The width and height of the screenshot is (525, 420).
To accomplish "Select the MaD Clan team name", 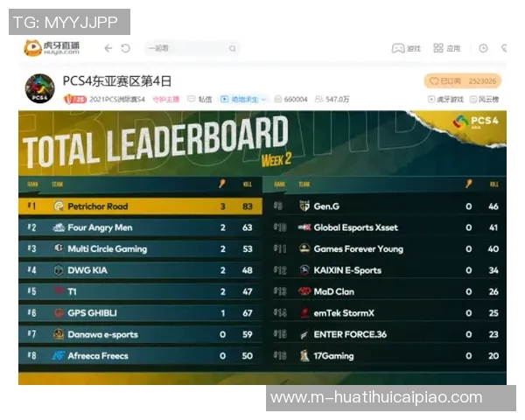I will coord(334,291).
